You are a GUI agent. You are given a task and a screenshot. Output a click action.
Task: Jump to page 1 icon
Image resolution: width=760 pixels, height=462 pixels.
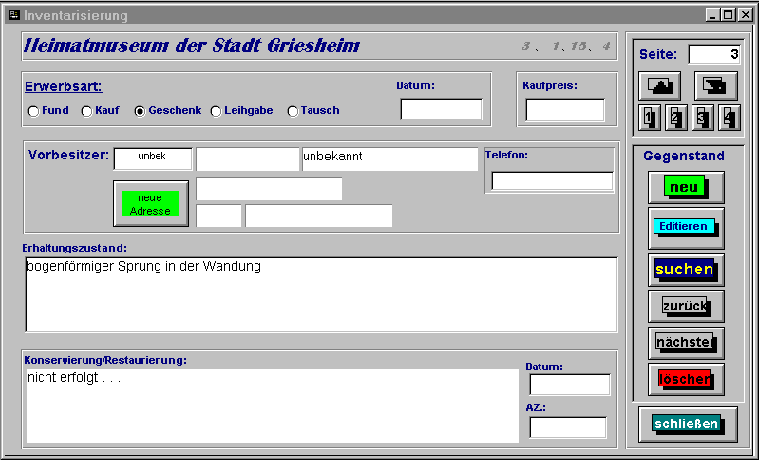tap(649, 119)
